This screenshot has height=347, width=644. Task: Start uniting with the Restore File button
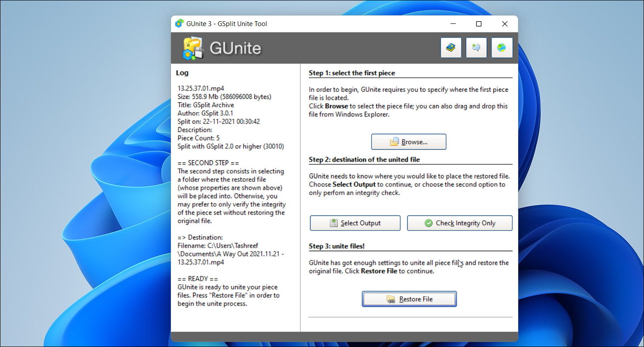[409, 299]
